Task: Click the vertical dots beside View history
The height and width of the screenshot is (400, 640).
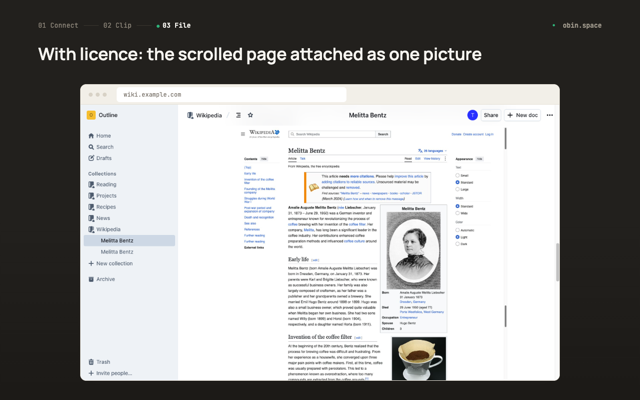Action: [445, 159]
